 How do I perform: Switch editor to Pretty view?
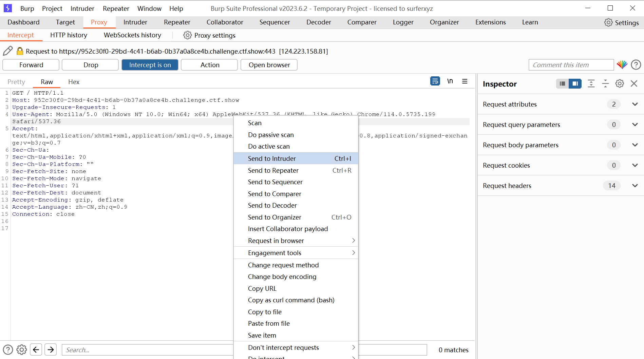[x=16, y=82]
